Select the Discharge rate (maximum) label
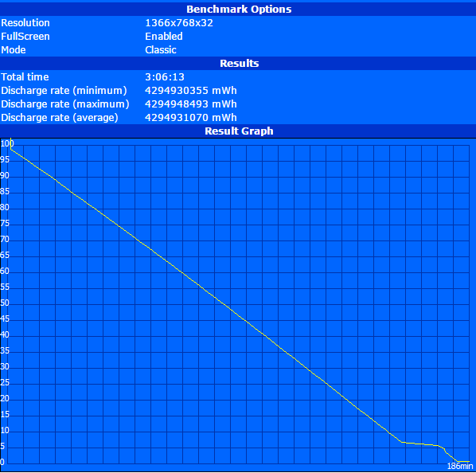Screen dimensions: 476x473 pyautogui.click(x=65, y=104)
